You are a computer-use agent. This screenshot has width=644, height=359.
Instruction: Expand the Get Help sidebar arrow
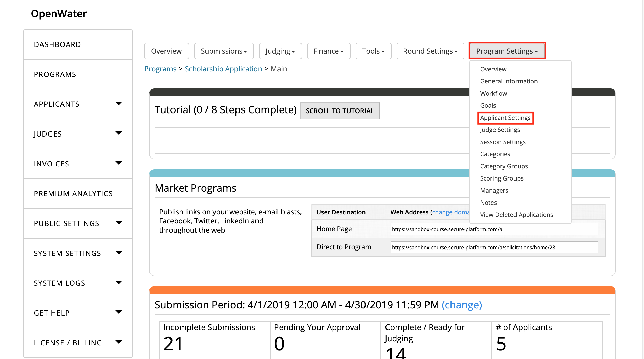click(119, 312)
